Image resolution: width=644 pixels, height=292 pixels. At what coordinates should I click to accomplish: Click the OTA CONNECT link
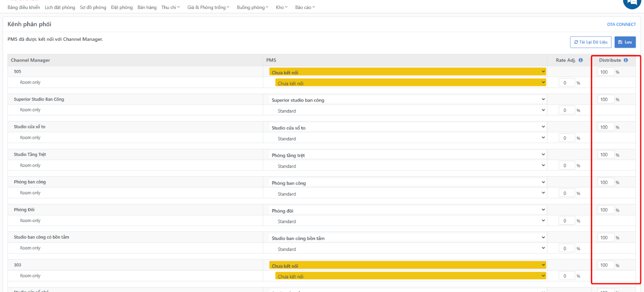pos(621,25)
